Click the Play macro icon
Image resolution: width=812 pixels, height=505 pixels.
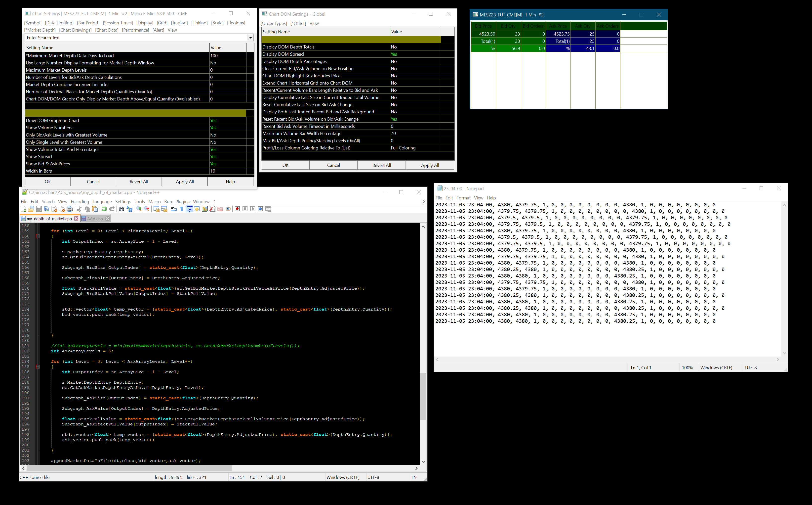point(253,209)
